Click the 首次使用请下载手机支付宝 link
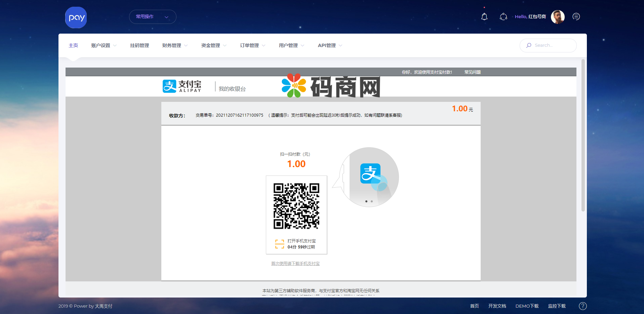The height and width of the screenshot is (314, 644). click(x=295, y=264)
